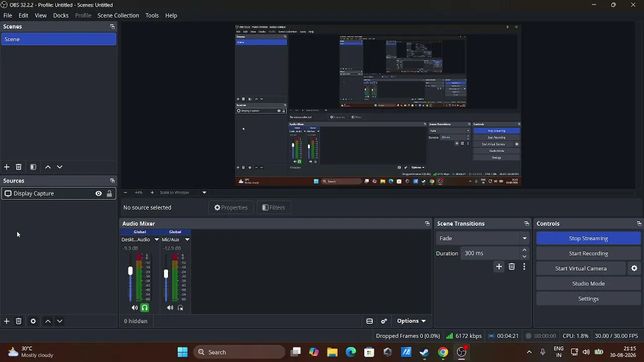Open Settings from Controls panel

(x=588, y=299)
